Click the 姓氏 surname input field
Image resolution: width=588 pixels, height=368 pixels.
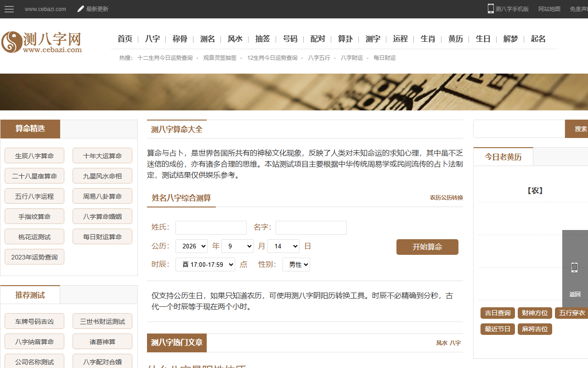211,228
